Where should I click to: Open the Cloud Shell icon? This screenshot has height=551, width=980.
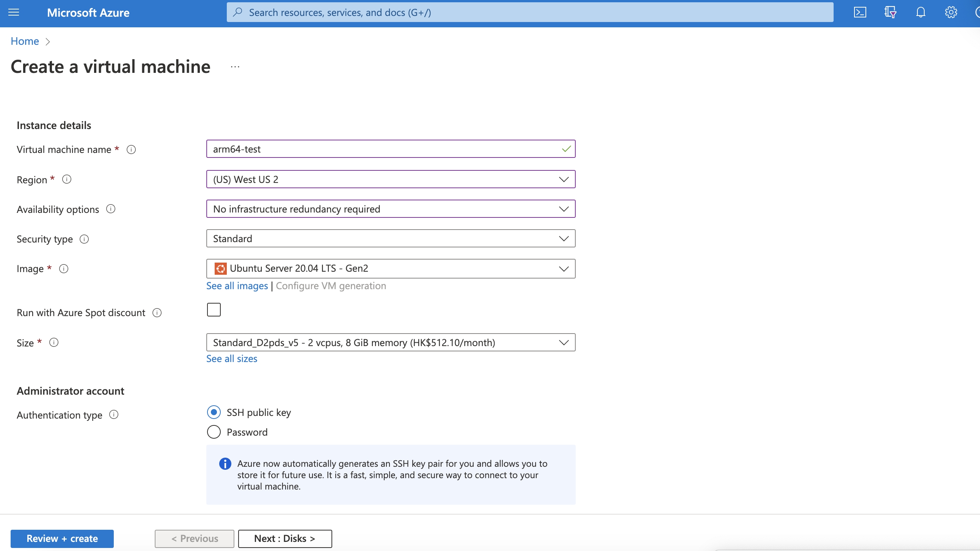click(860, 13)
